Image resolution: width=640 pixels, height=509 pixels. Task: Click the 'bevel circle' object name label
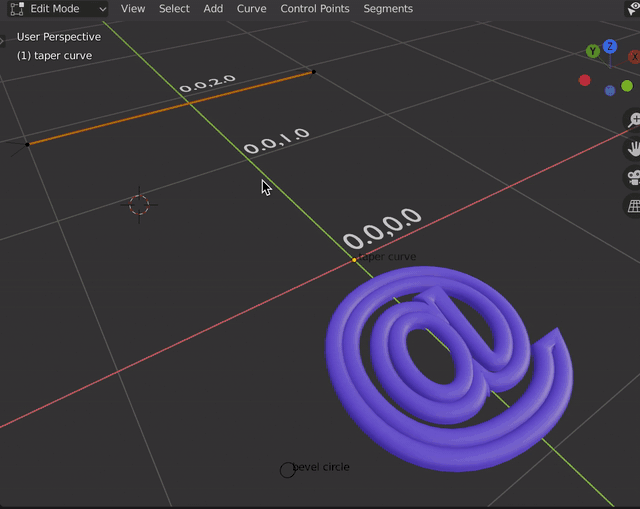coord(321,467)
